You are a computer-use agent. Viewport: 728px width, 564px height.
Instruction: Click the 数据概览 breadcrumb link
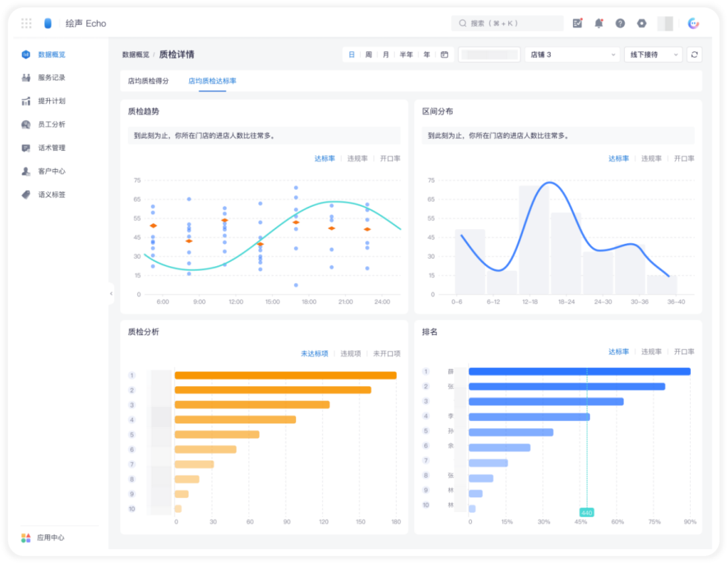click(x=135, y=55)
